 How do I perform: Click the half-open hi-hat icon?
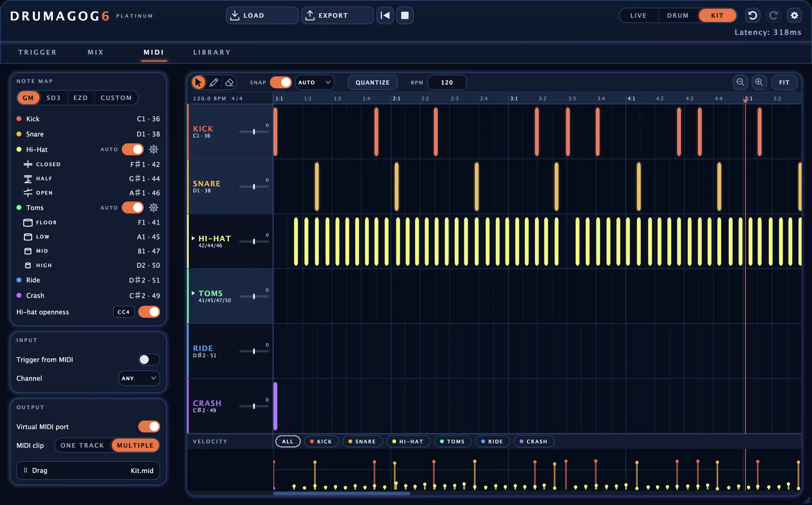point(28,179)
